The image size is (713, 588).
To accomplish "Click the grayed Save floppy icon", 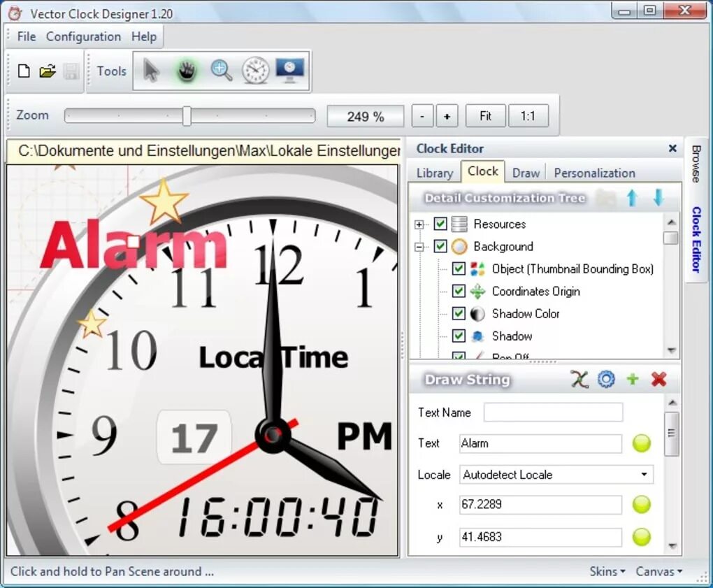I will click(71, 71).
